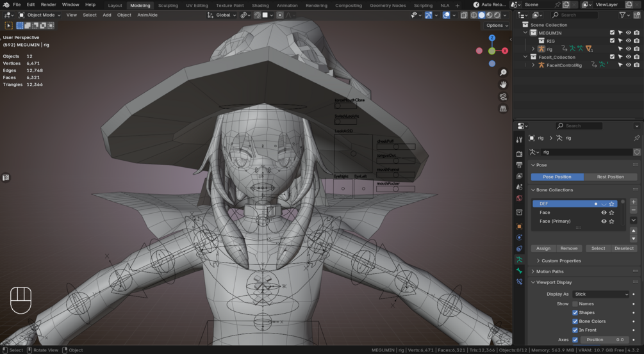Viewport: 644px width, 354px height.
Task: Switch to the Sculpting workspace tab
Action: (168, 5)
